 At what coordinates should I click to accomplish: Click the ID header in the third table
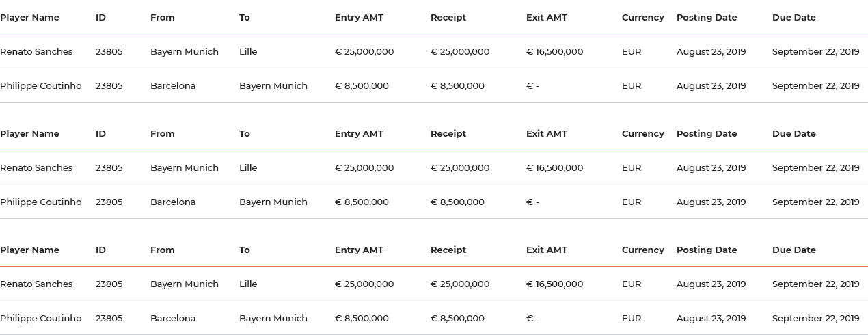pyautogui.click(x=100, y=250)
